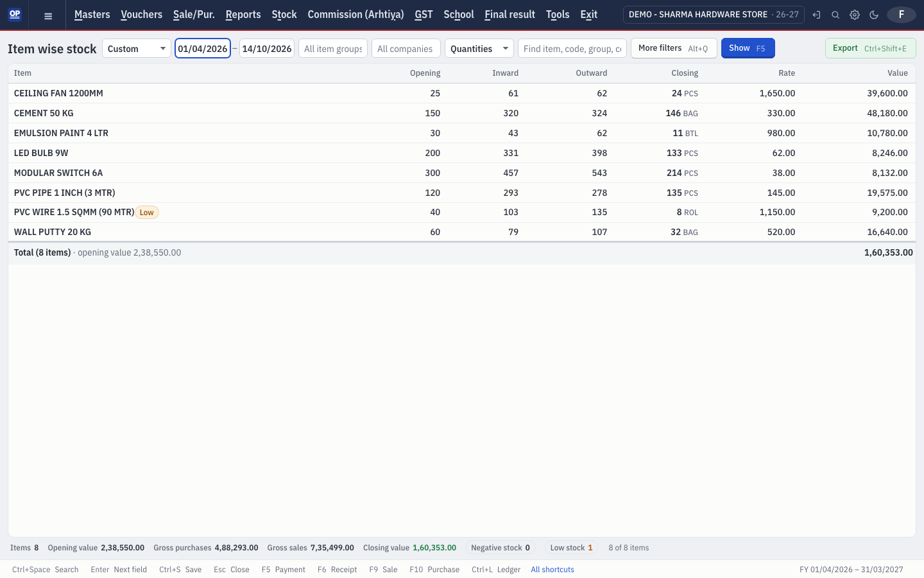Open the user avatar F menu
This screenshot has height=578, width=924.
tap(902, 15)
